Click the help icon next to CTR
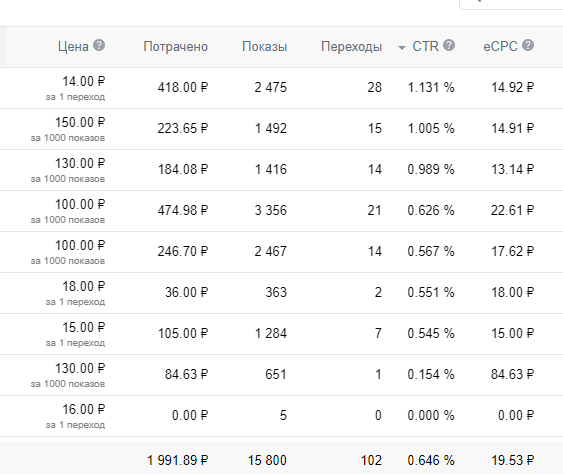The width and height of the screenshot is (563, 474). 449,46
